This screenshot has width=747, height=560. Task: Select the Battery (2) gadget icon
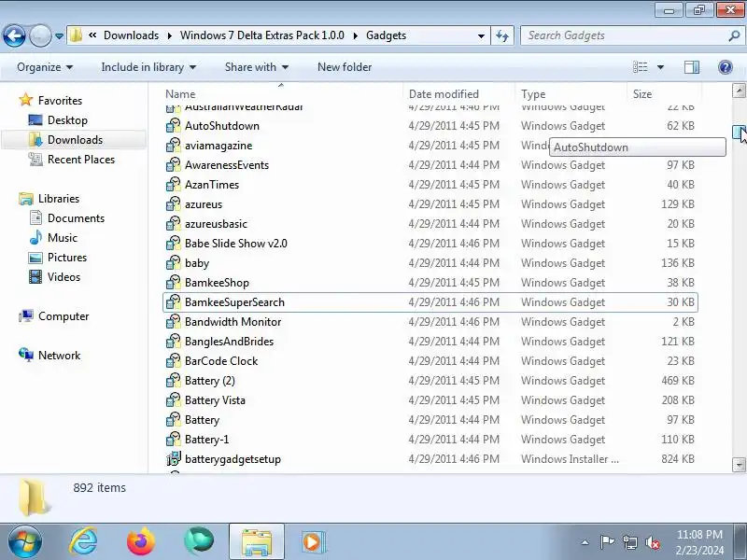tap(174, 381)
